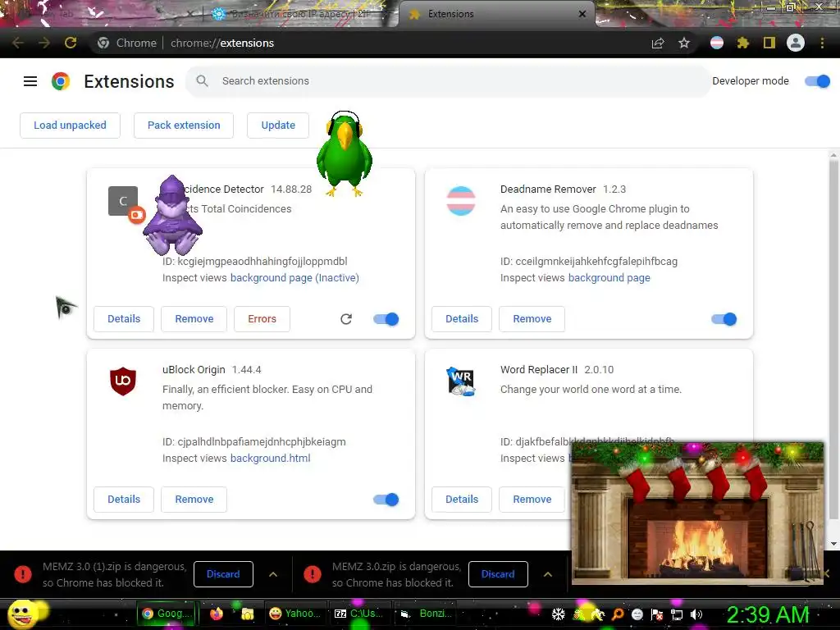Viewport: 840px width, 630px height.
Task: Click the orange magnifier tray icon
Action: tap(618, 614)
